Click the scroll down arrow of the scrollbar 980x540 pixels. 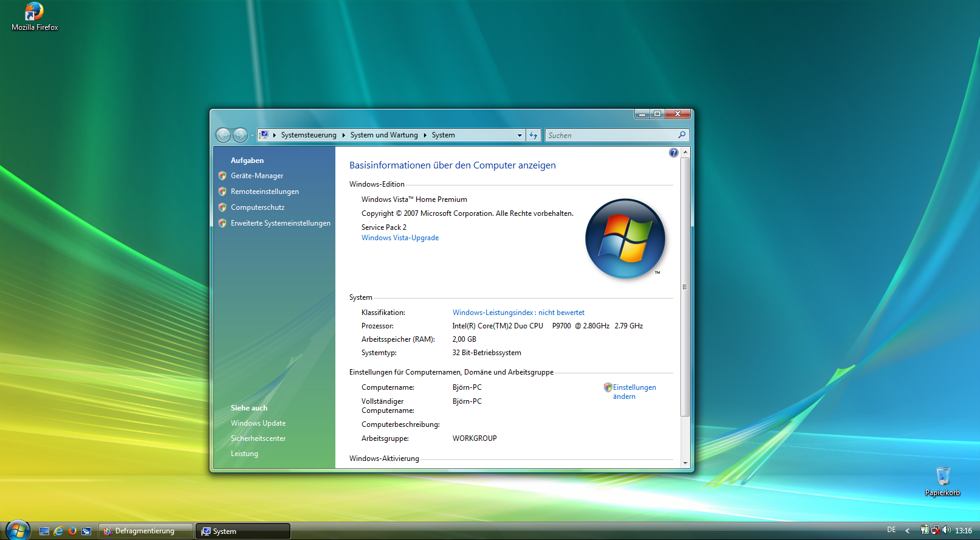pos(685,463)
